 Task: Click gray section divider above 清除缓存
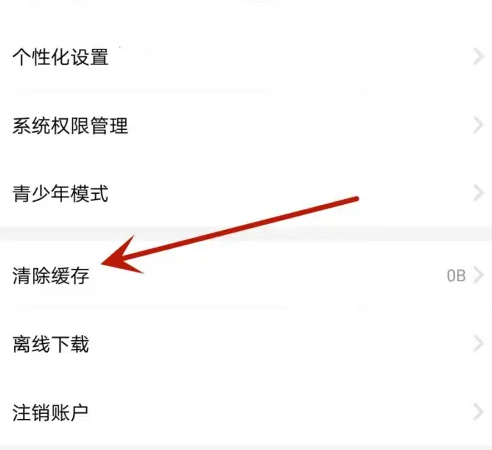246,233
